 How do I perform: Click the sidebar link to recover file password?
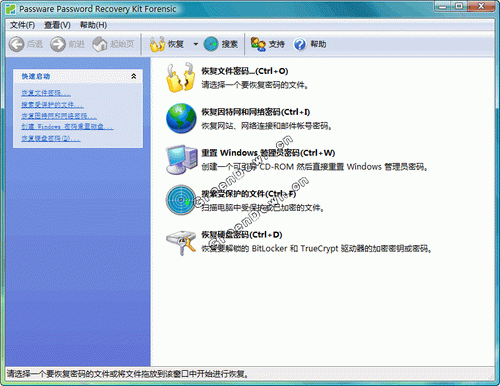[46, 93]
